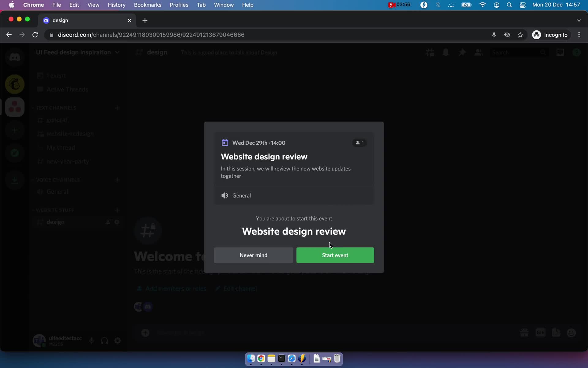The image size is (588, 368).
Task: Dismiss dialog with Never mind button
Action: (253, 255)
